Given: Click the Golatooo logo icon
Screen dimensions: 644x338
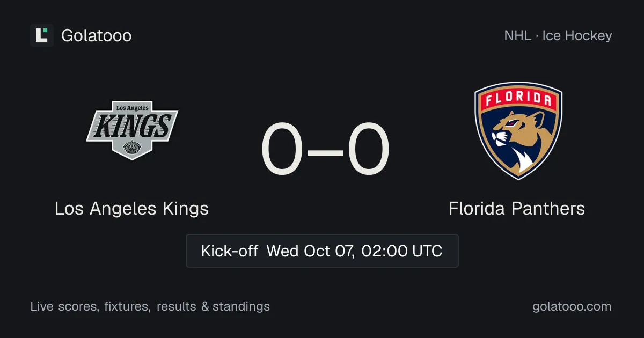Looking at the screenshot, I should pyautogui.click(x=42, y=35).
